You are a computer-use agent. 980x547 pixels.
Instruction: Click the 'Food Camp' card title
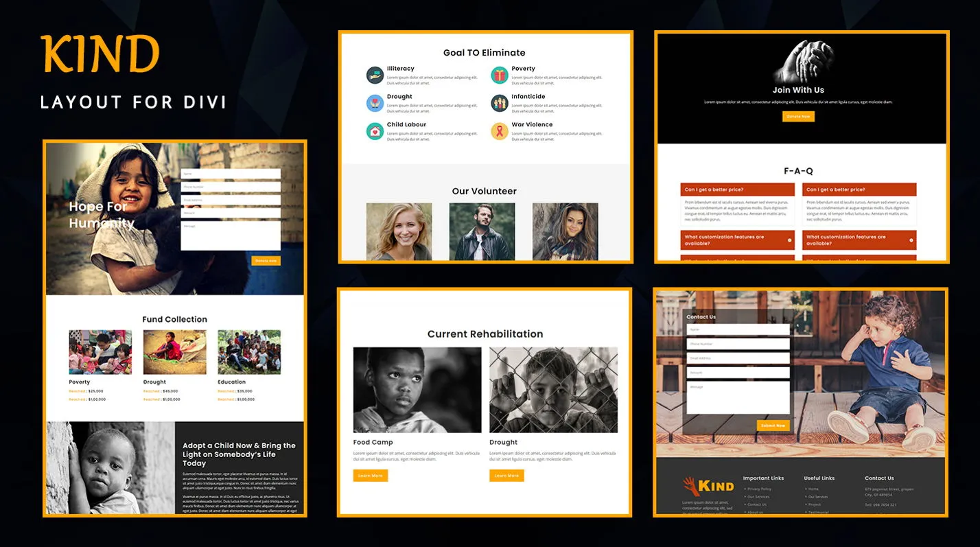click(x=373, y=443)
